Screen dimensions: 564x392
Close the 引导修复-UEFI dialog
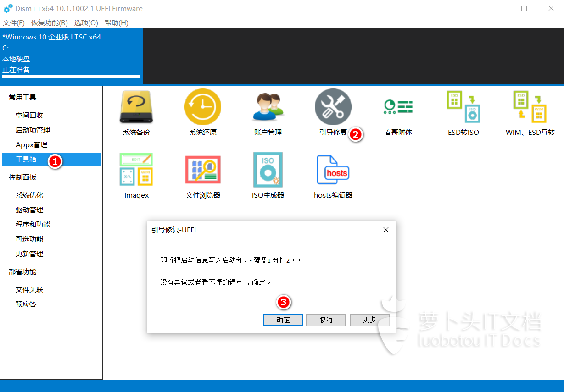click(x=386, y=230)
